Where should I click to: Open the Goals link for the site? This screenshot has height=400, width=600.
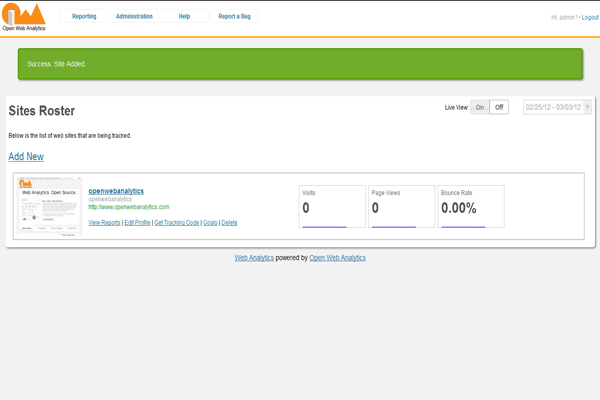[x=210, y=222]
